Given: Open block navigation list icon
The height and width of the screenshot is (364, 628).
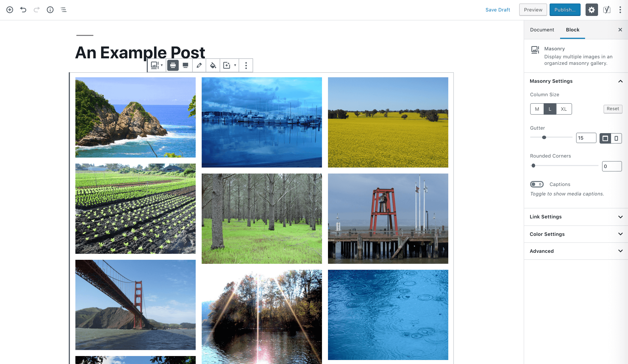Looking at the screenshot, I should 64,10.
